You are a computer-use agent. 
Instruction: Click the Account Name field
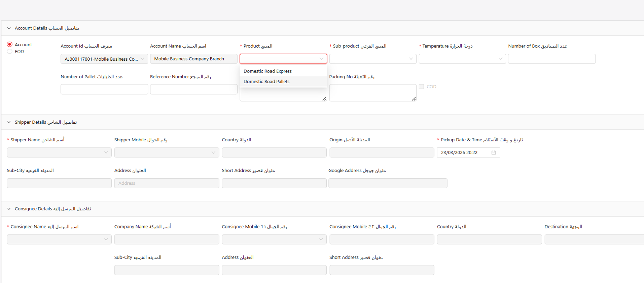[193, 59]
